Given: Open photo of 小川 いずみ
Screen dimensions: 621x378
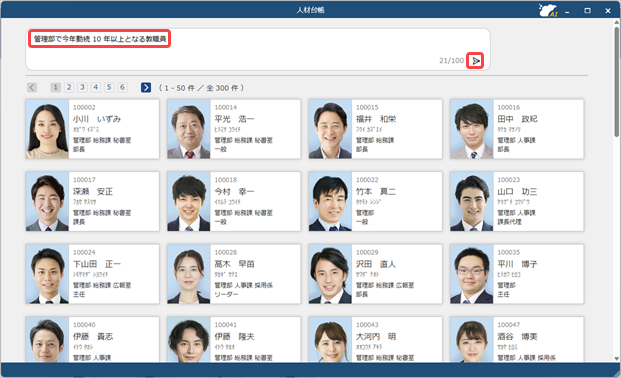Looking at the screenshot, I should pos(47,129).
